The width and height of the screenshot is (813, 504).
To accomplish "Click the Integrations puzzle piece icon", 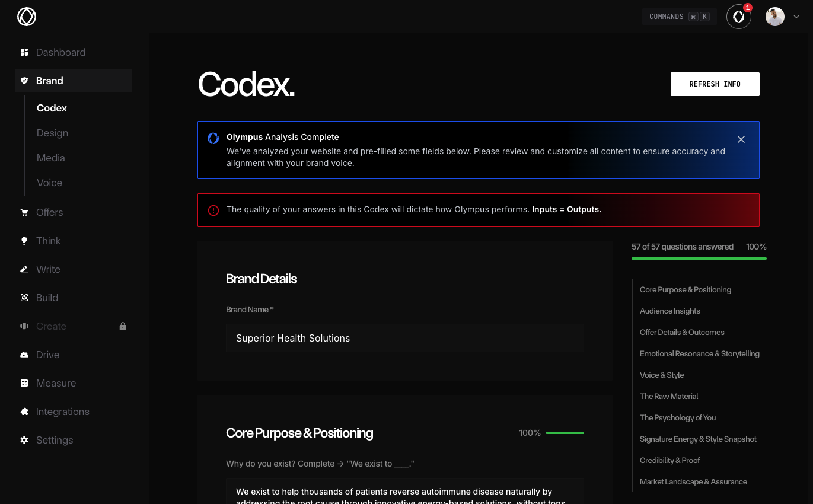I will pos(24,412).
